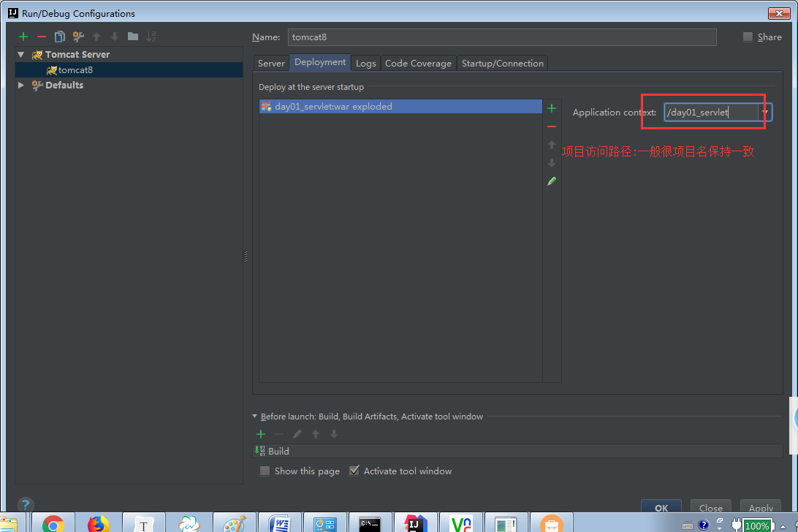Move configuration down in the left toolbar

pyautogui.click(x=115, y=37)
